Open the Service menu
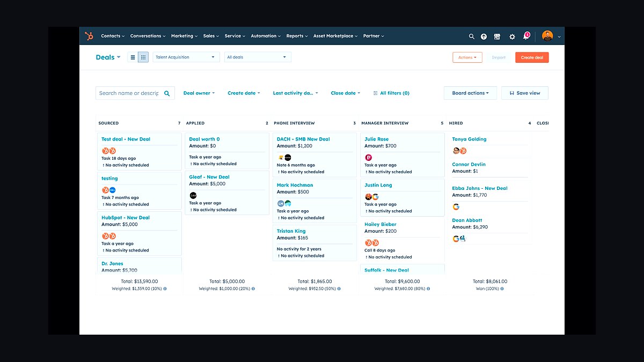 235,36
